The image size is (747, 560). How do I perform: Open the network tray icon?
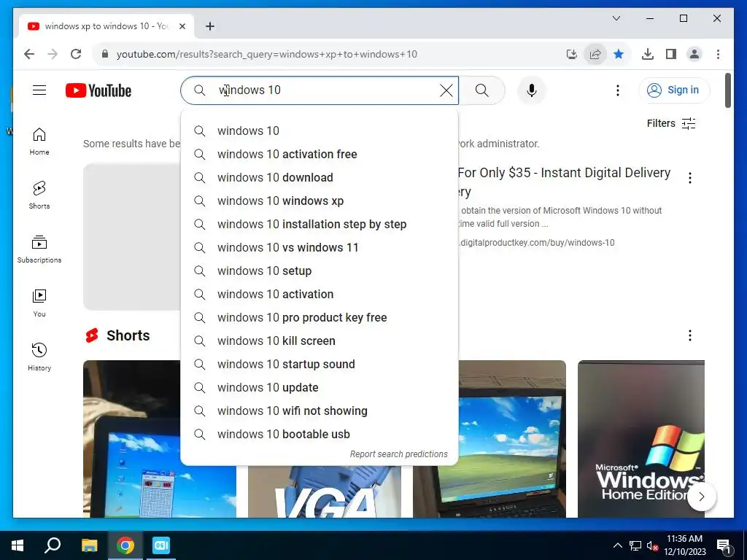(635, 545)
